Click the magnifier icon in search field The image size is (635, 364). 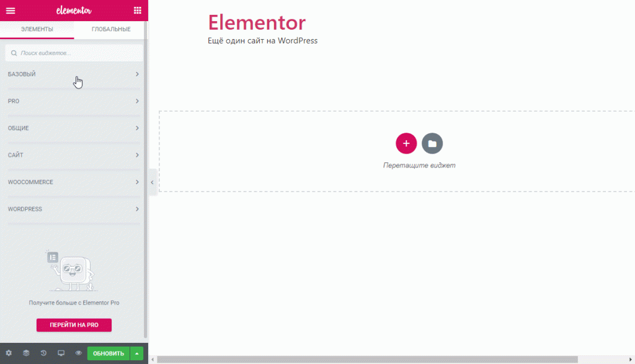(14, 53)
